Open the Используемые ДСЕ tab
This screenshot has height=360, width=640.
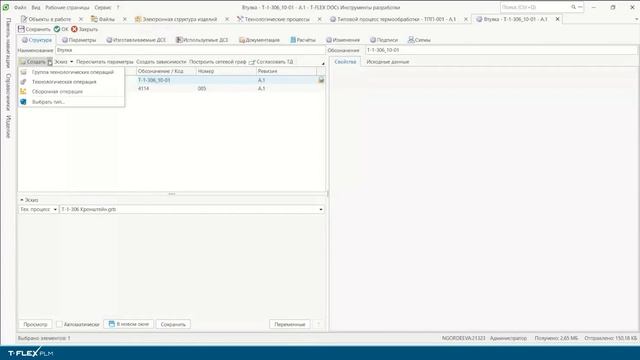click(202, 40)
